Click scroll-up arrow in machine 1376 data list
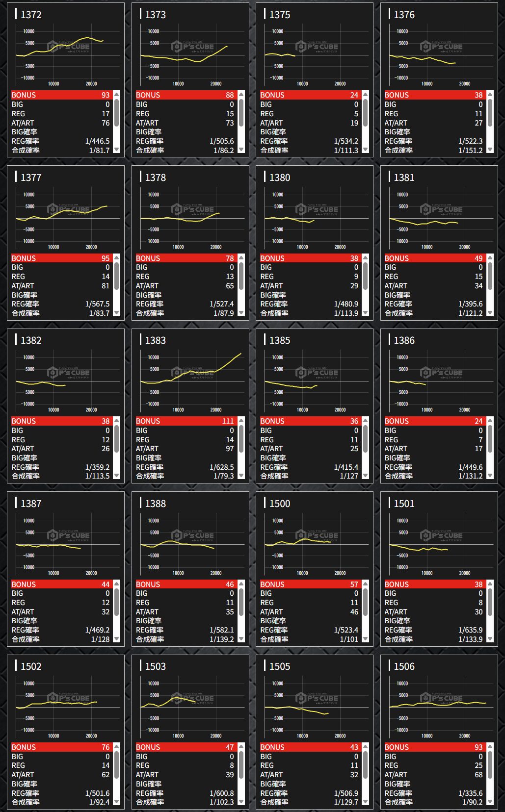505x812 pixels. [x=490, y=94]
